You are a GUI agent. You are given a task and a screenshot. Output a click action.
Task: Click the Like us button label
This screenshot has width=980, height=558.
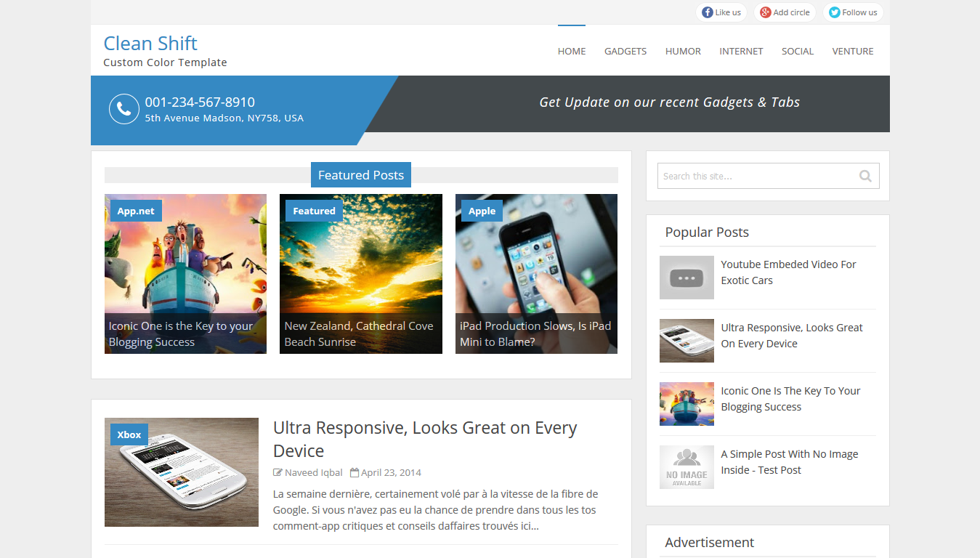[x=728, y=12]
